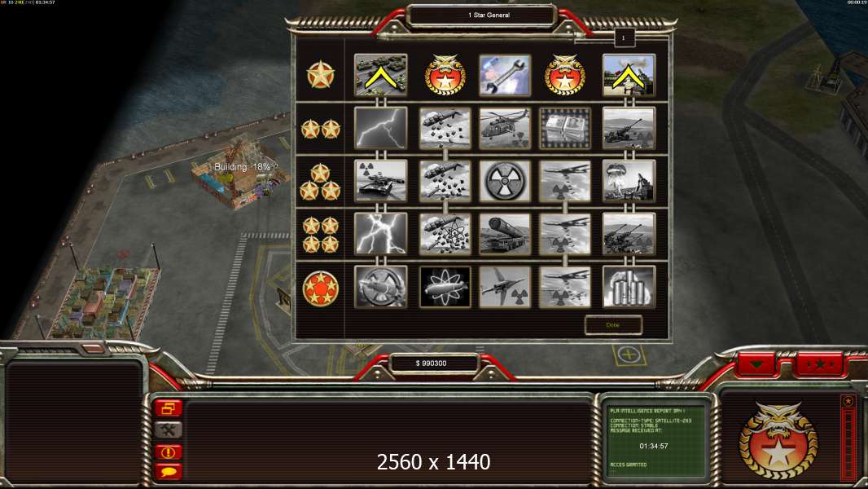Screen dimensions: 868x489
Task: Click the red windows diplomacy button
Action: click(169, 408)
